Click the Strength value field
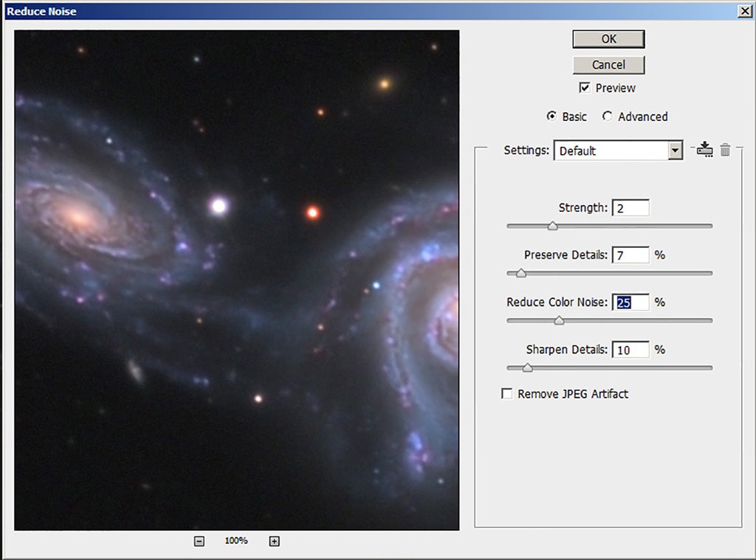756x560 pixels. (x=630, y=208)
